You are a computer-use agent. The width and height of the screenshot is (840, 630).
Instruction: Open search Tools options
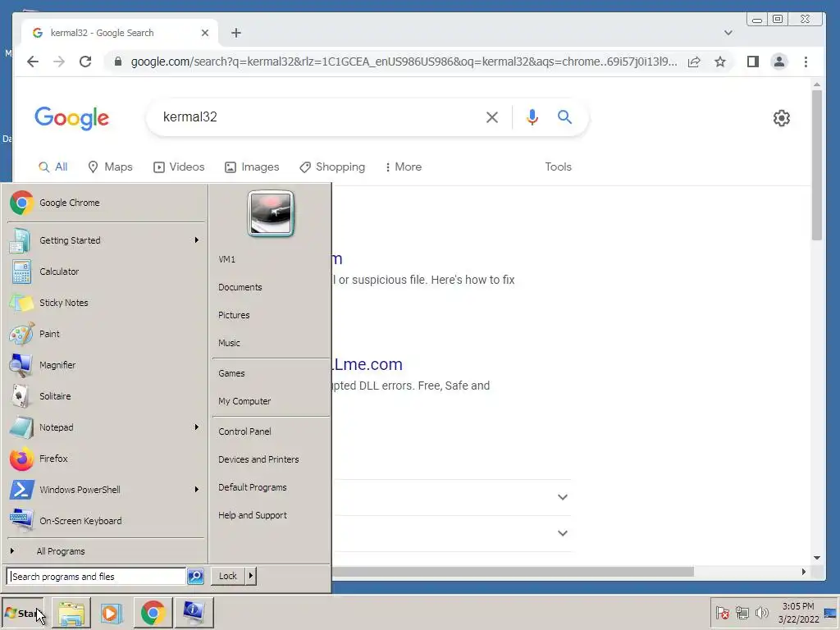click(x=558, y=167)
